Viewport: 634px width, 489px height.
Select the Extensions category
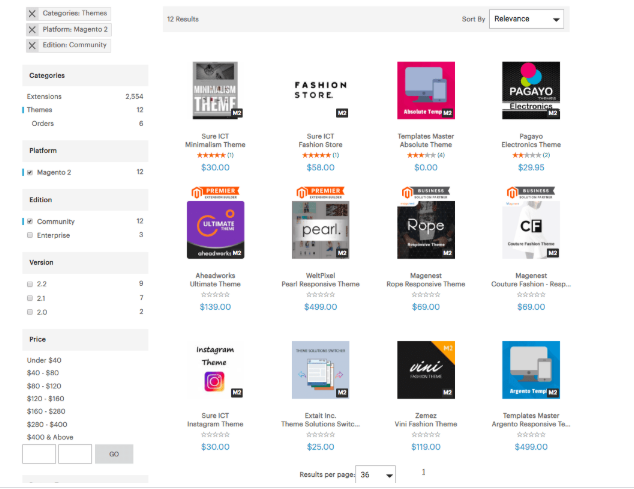44,96
